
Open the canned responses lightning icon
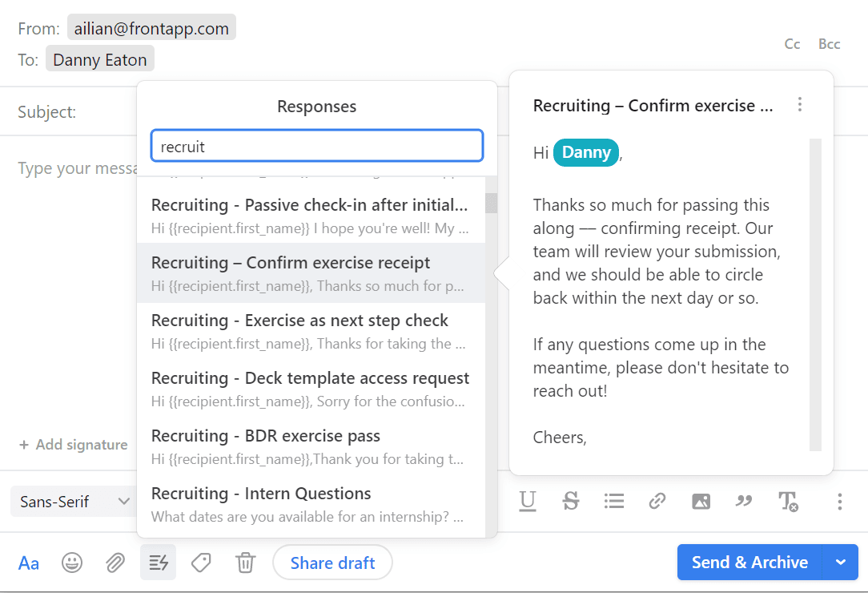[159, 563]
